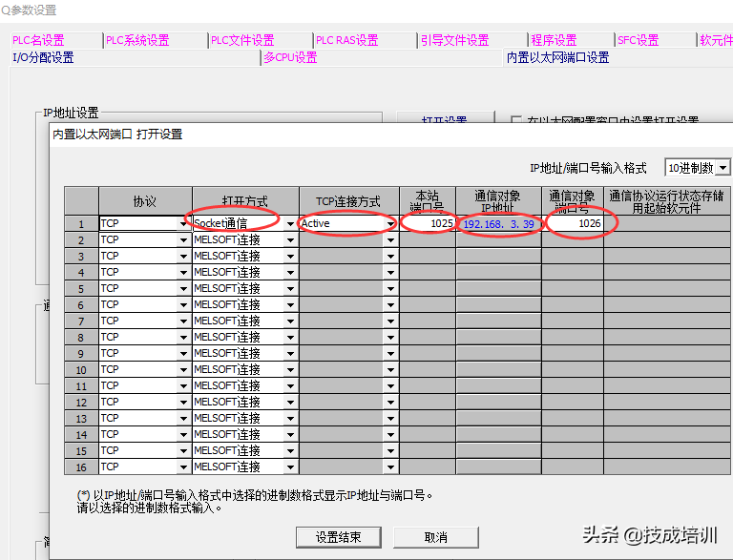This screenshot has width=733, height=560.
Task: Expand row 1 Active TCP连接方式 dropdown
Action: pyautogui.click(x=390, y=224)
